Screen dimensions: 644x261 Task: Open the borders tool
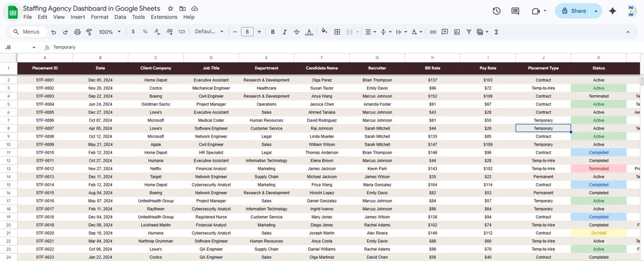click(337, 32)
